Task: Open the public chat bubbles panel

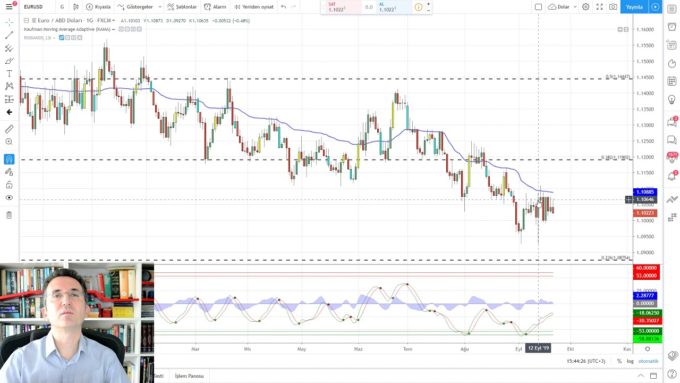Action: (672, 140)
